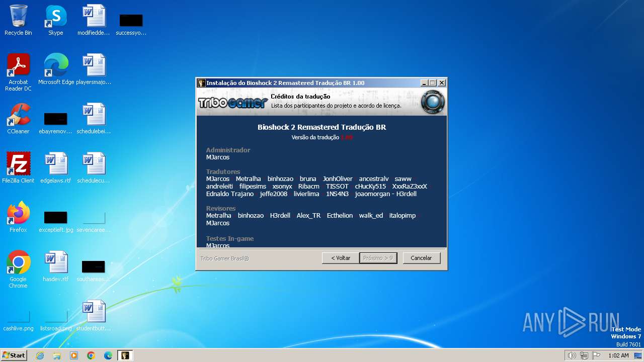Open media player taskbar icon
This screenshot has height=362, width=644.
(74, 355)
